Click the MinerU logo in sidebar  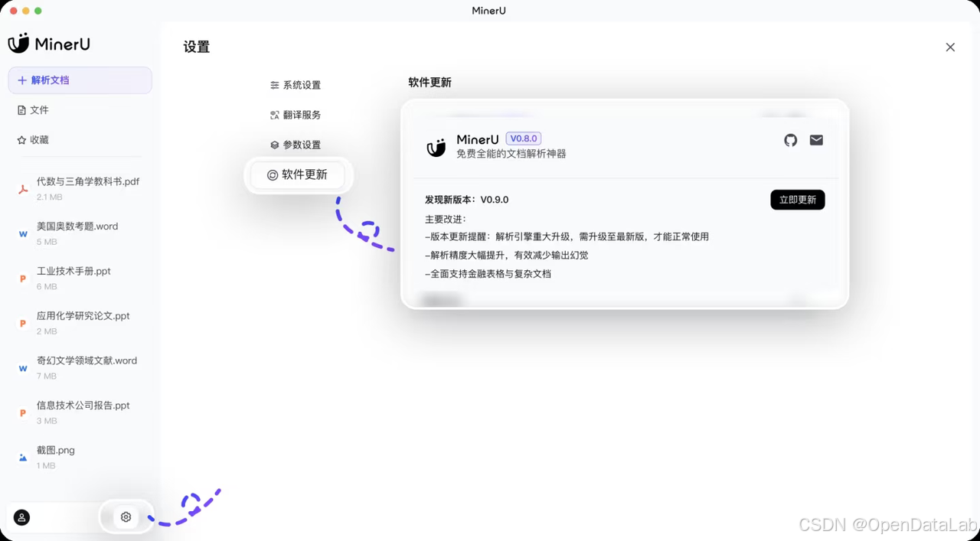tap(49, 44)
